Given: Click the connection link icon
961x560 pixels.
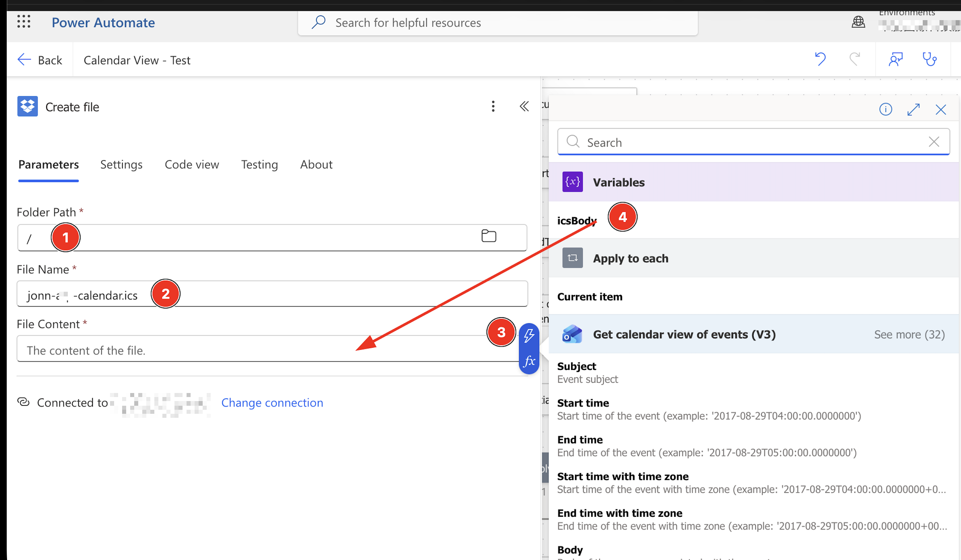Looking at the screenshot, I should (x=23, y=402).
